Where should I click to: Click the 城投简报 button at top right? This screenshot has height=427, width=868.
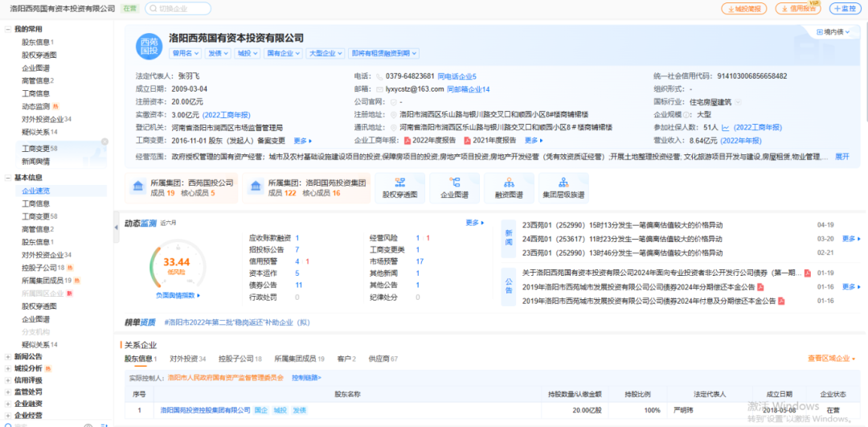point(742,8)
